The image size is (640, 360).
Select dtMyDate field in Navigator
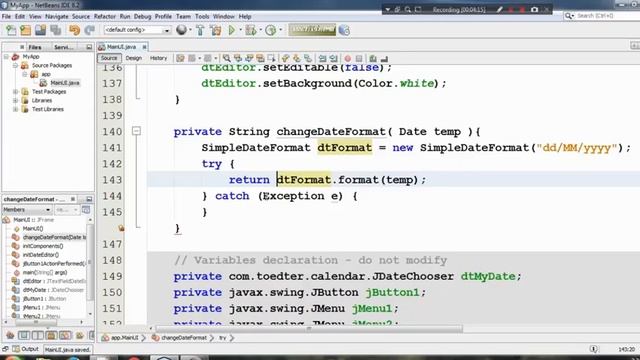(53, 290)
